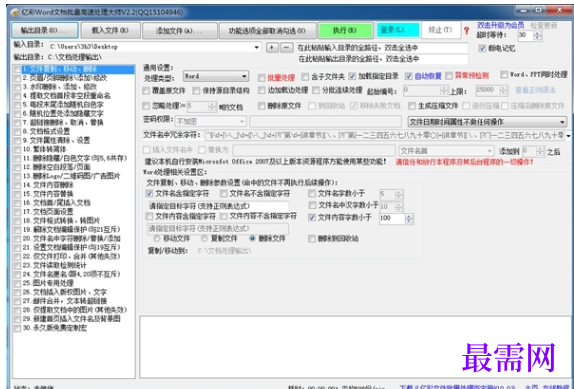The width and height of the screenshot is (574, 389).
Task: Click the 检查更新 link
Action: [544, 26]
